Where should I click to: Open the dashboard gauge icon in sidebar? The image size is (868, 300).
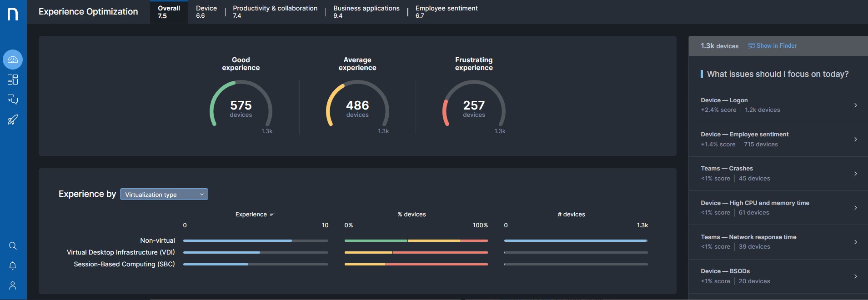coord(13,60)
